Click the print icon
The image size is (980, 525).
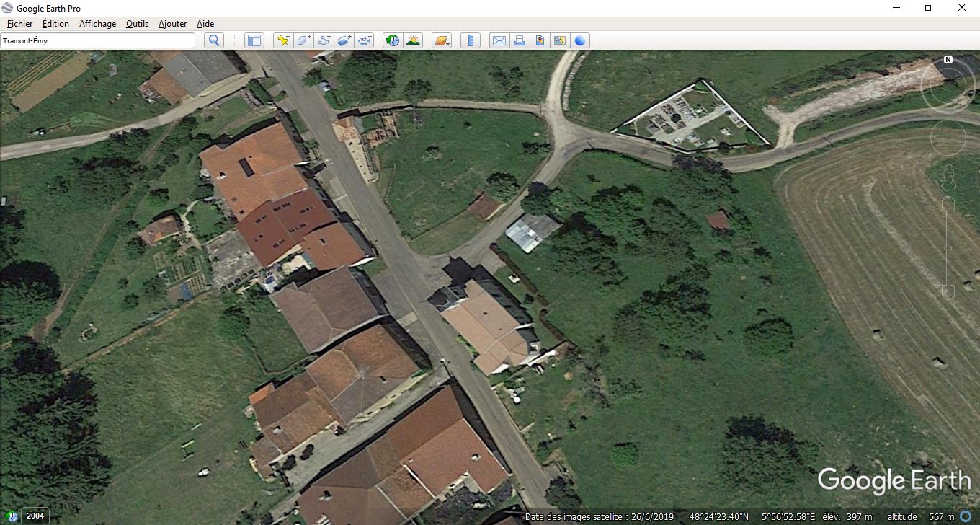coord(519,40)
